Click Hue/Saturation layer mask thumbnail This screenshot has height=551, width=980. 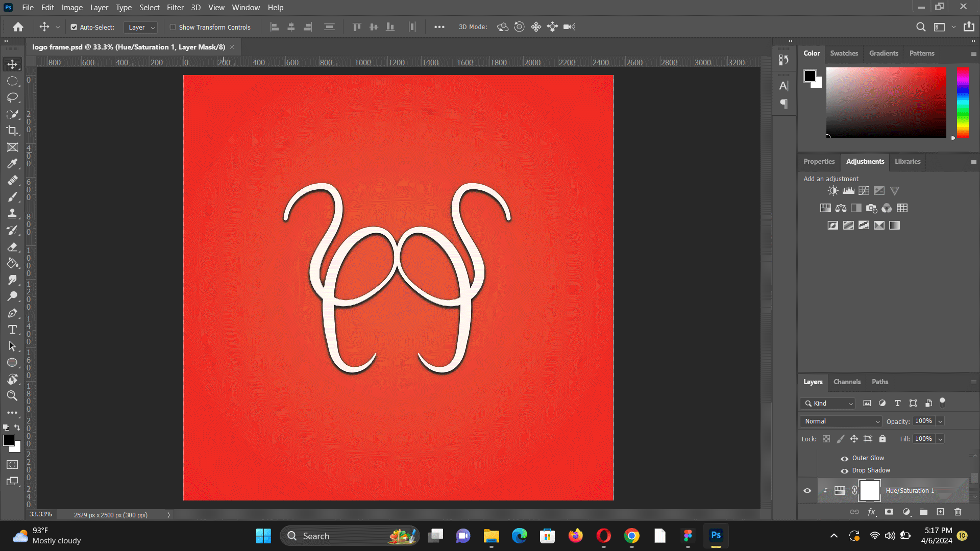(870, 491)
